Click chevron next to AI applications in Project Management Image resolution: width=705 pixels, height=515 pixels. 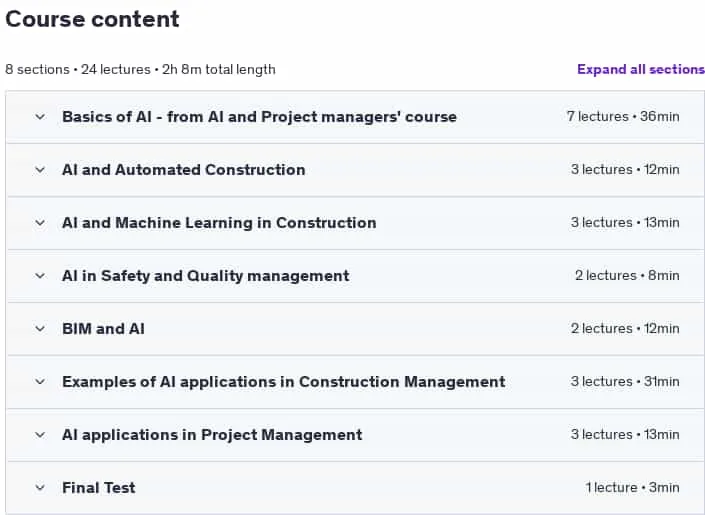pyautogui.click(x=40, y=435)
